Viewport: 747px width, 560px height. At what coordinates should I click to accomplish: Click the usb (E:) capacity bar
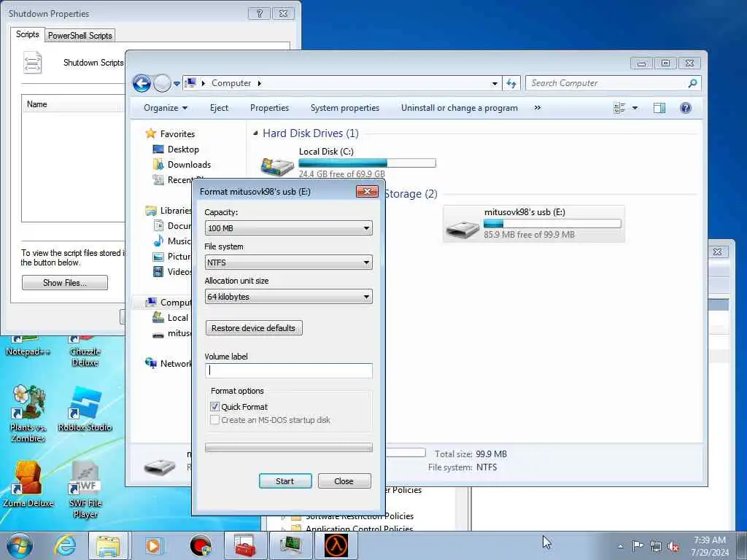point(552,223)
